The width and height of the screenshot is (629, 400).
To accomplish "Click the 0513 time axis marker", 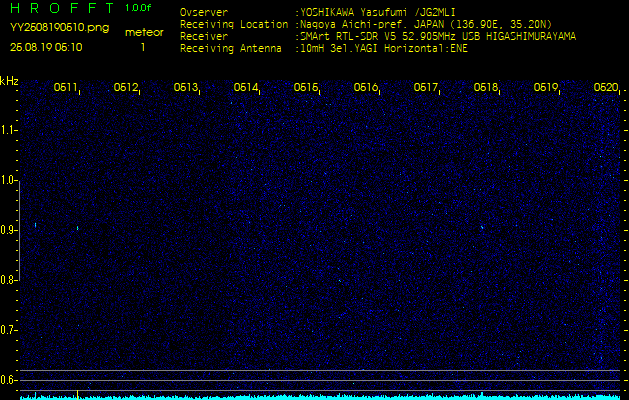I will pyautogui.click(x=185, y=87).
